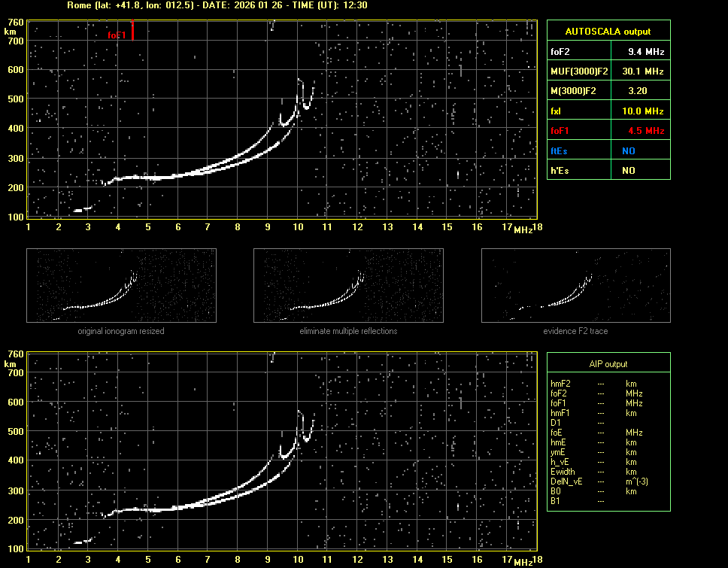The image size is (728, 568).
Task: Open the evidence F2 trace thumbnail
Action: tap(575, 285)
